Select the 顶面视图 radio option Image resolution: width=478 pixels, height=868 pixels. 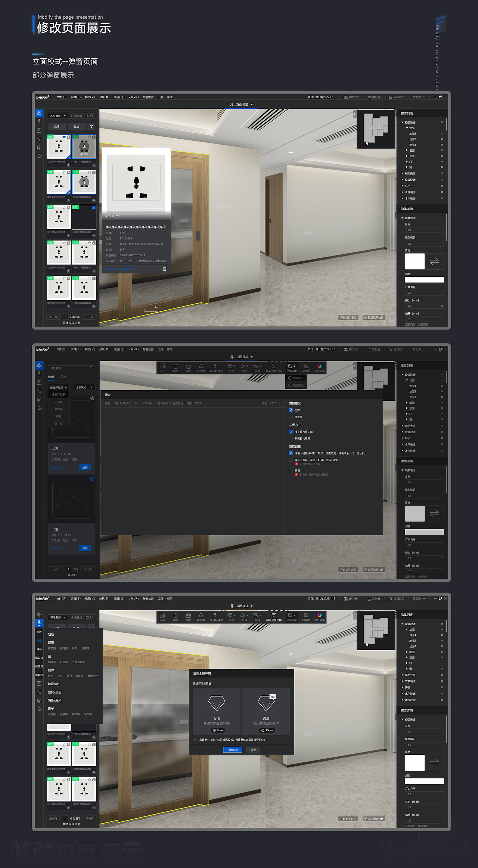[290, 385]
